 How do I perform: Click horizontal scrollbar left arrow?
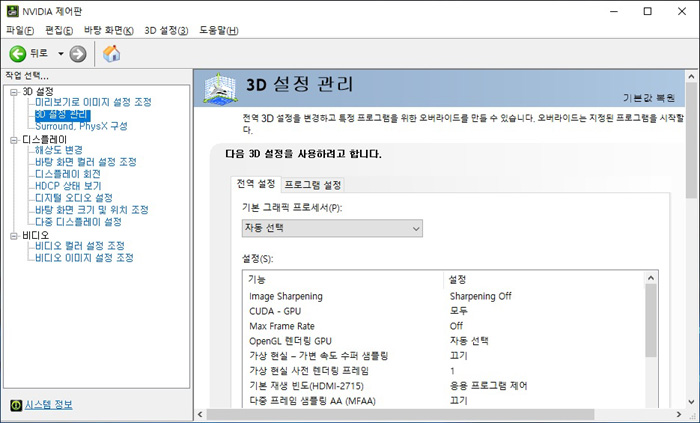(200, 415)
